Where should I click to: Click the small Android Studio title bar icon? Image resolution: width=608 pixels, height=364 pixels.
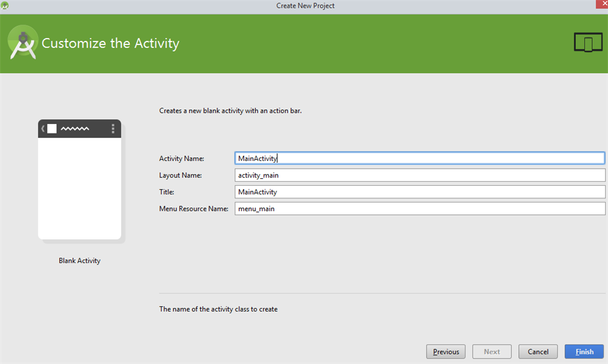pyautogui.click(x=5, y=5)
